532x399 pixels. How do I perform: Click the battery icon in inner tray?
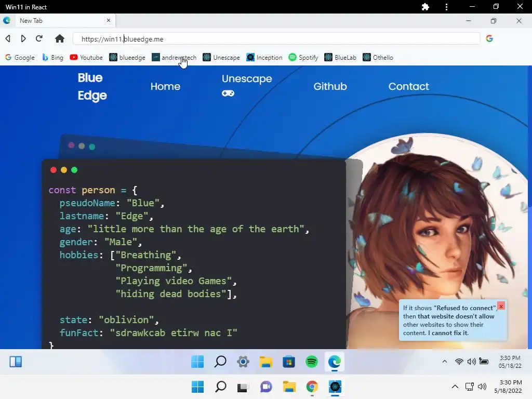tap(484, 362)
